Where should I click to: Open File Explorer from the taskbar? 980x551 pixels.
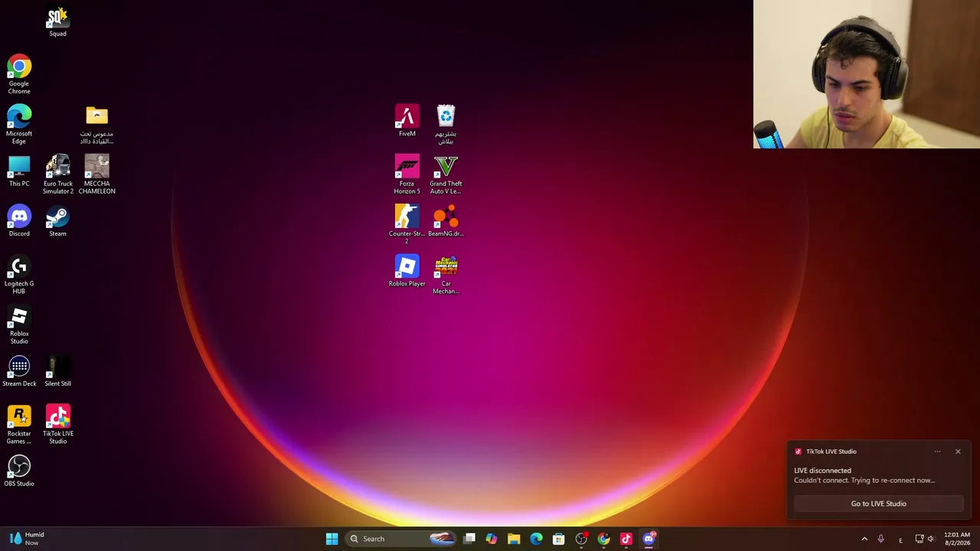click(x=514, y=539)
